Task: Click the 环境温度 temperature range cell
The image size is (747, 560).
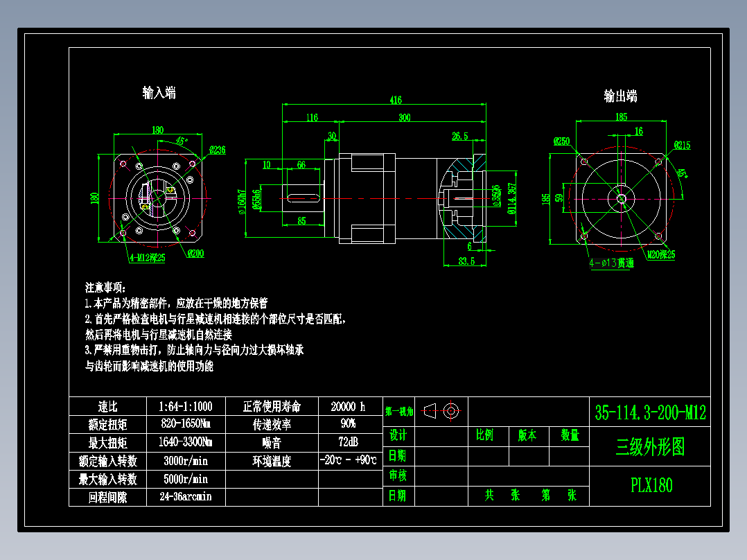Action: coord(348,460)
